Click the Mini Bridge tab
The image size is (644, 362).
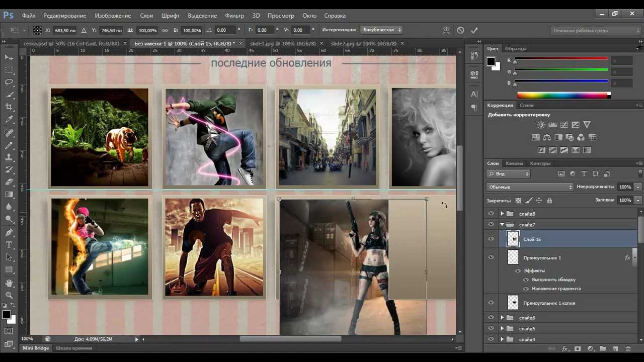tap(36, 348)
